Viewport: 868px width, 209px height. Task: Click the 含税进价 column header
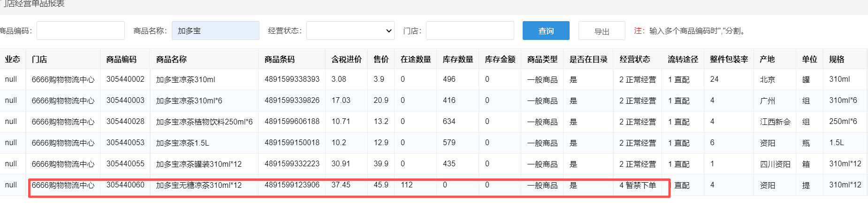pos(346,59)
